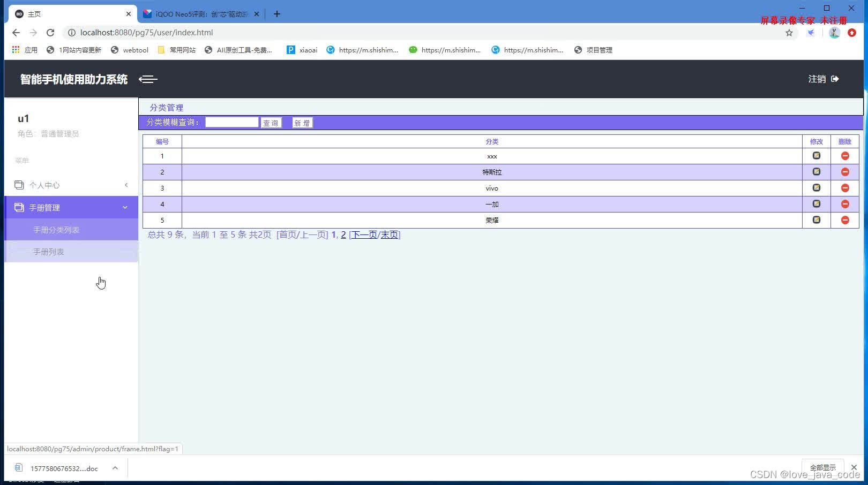The width and height of the screenshot is (868, 485).
Task: Click the 查询 search button
Action: tap(271, 123)
